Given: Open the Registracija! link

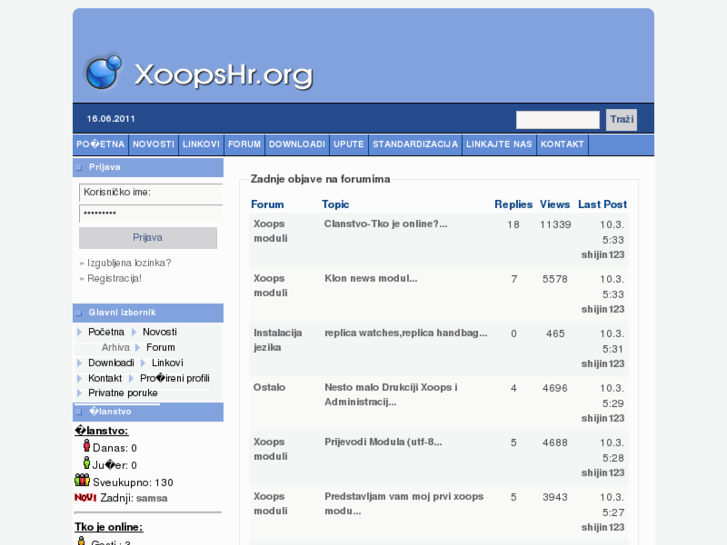Looking at the screenshot, I should click(115, 278).
